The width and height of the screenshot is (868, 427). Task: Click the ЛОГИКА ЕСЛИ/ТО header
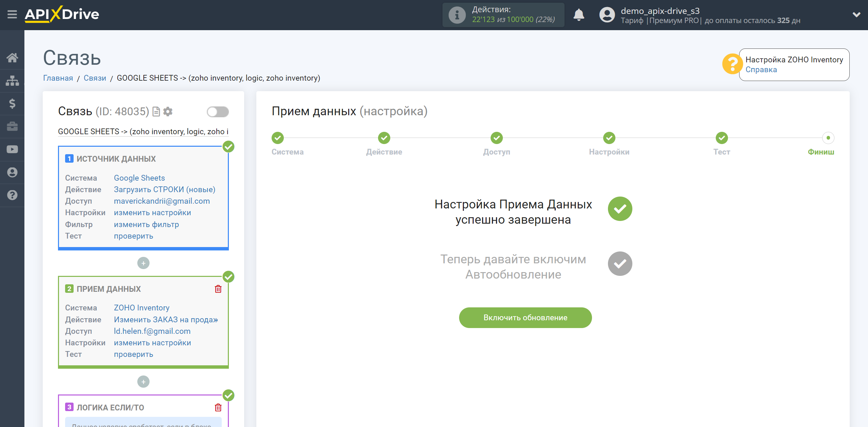110,407
